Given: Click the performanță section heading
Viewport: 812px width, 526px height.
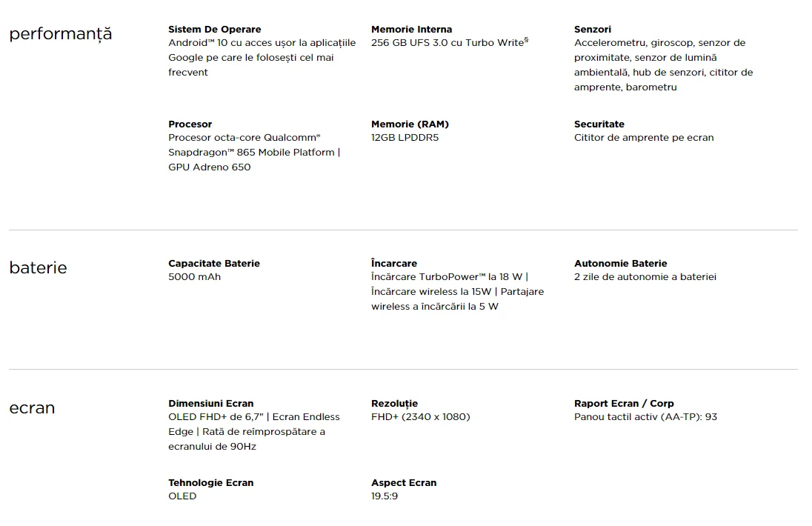Looking at the screenshot, I should (61, 34).
